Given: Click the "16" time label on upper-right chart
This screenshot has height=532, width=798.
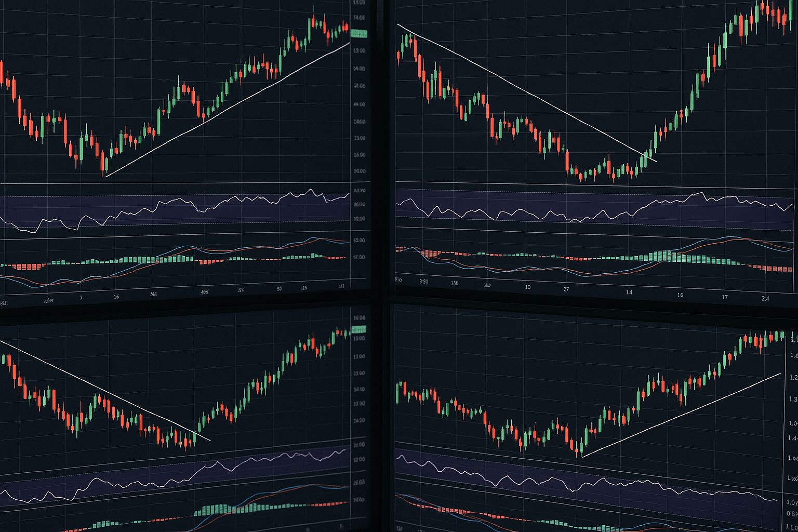Looking at the screenshot, I should coord(680,295).
